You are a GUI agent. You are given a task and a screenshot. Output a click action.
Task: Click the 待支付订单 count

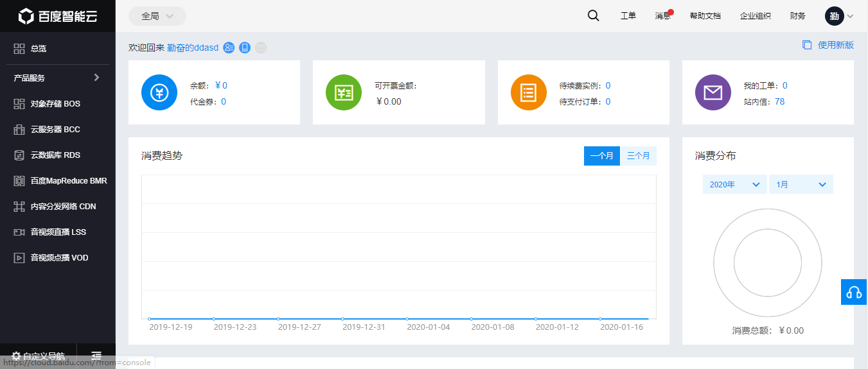608,101
